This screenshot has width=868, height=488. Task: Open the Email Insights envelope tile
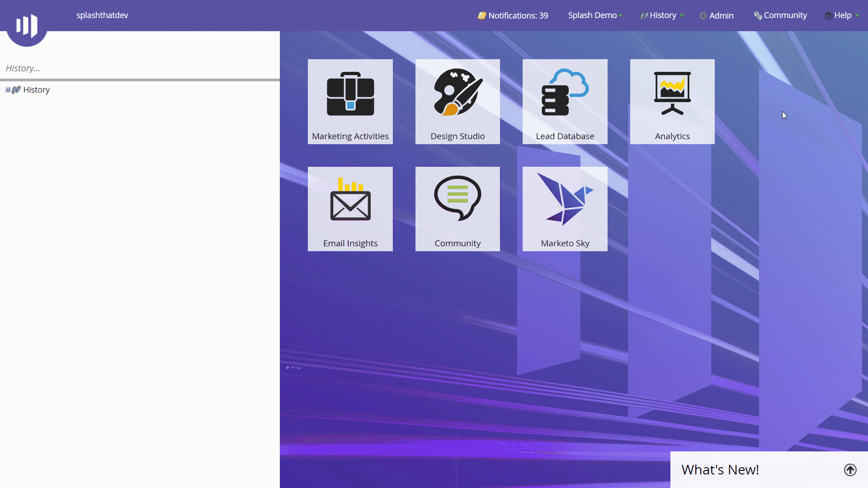[350, 209]
